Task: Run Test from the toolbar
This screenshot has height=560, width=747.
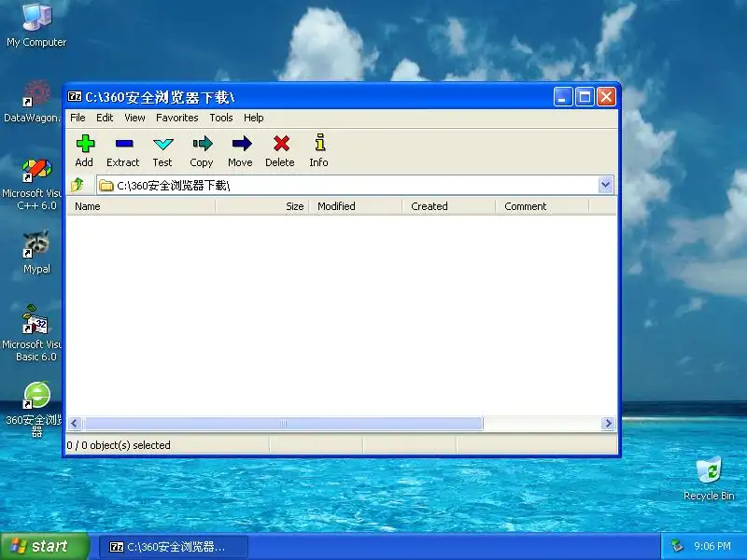Action: [162, 150]
